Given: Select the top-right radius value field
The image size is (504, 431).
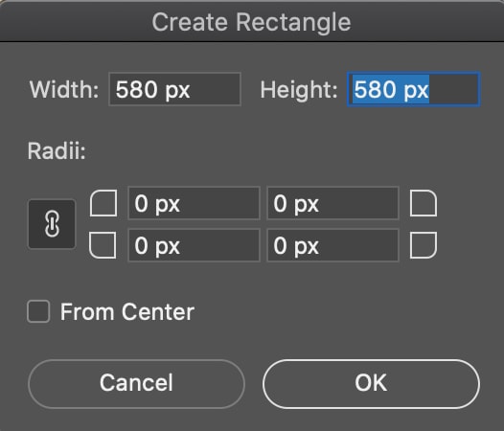Looking at the screenshot, I should [333, 203].
